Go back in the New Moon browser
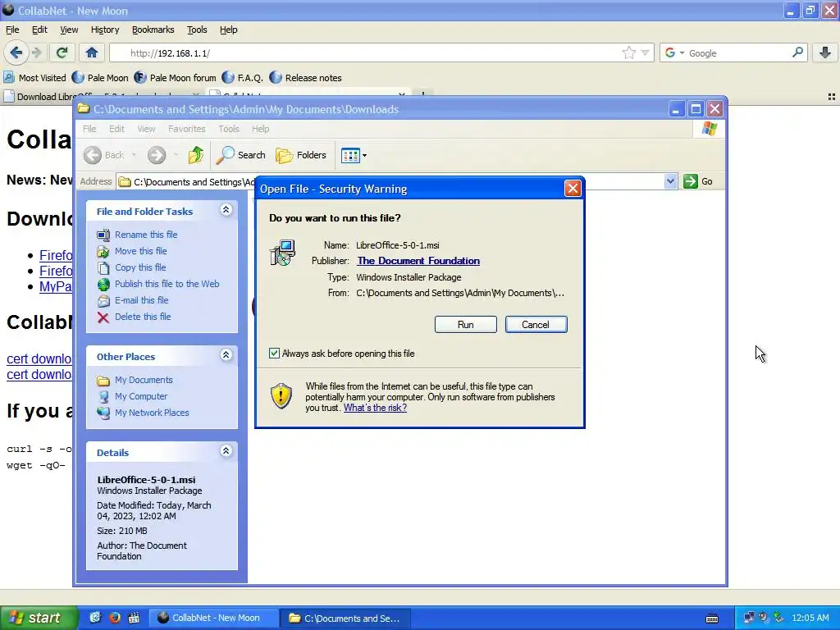The image size is (840, 630). tap(16, 52)
